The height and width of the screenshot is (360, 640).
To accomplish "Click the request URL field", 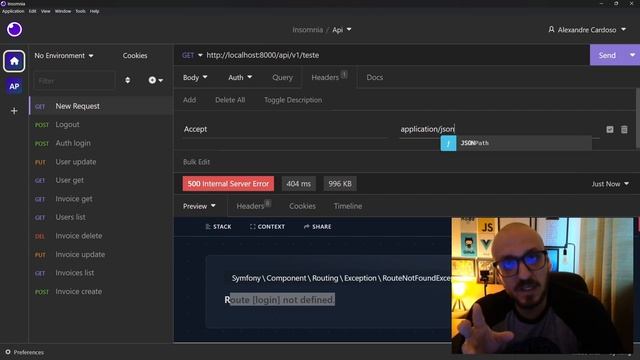I will click(x=396, y=55).
